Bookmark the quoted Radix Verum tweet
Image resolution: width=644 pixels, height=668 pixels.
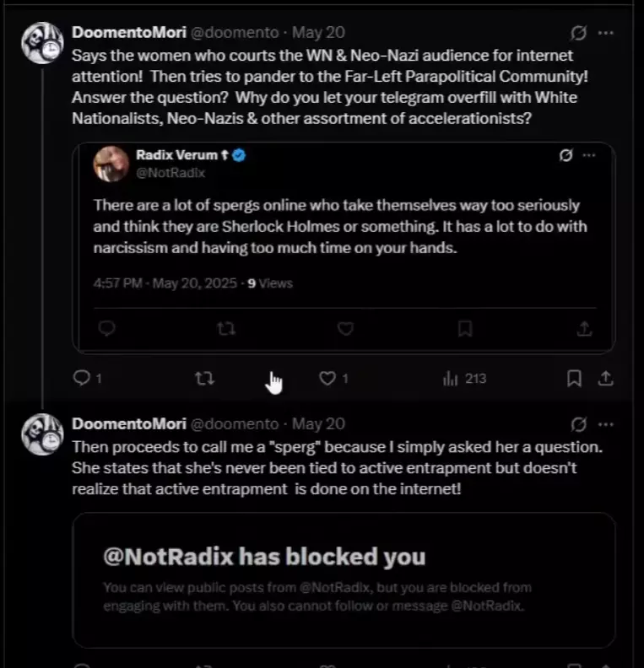coord(465,328)
